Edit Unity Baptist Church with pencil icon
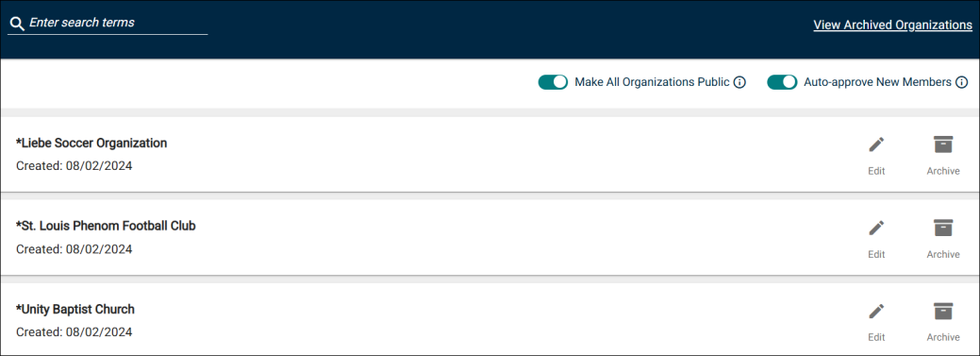 (876, 311)
